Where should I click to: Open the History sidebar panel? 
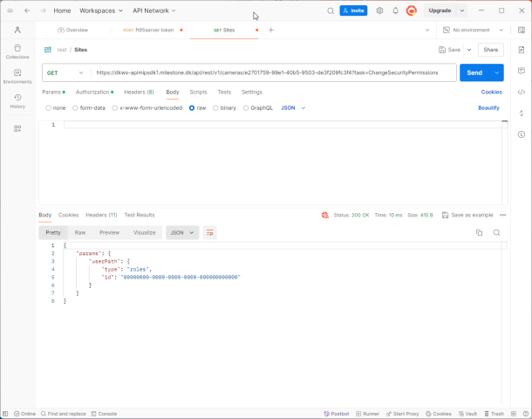[x=17, y=100]
